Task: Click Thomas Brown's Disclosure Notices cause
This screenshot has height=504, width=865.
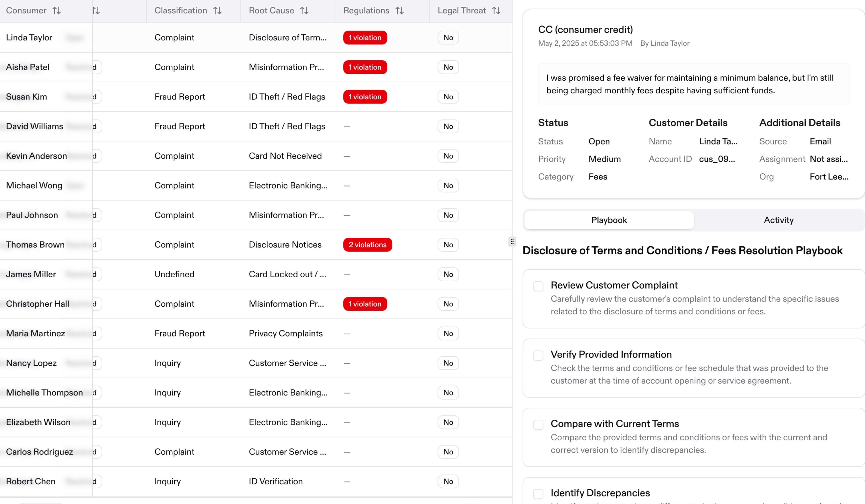Action: (x=285, y=245)
